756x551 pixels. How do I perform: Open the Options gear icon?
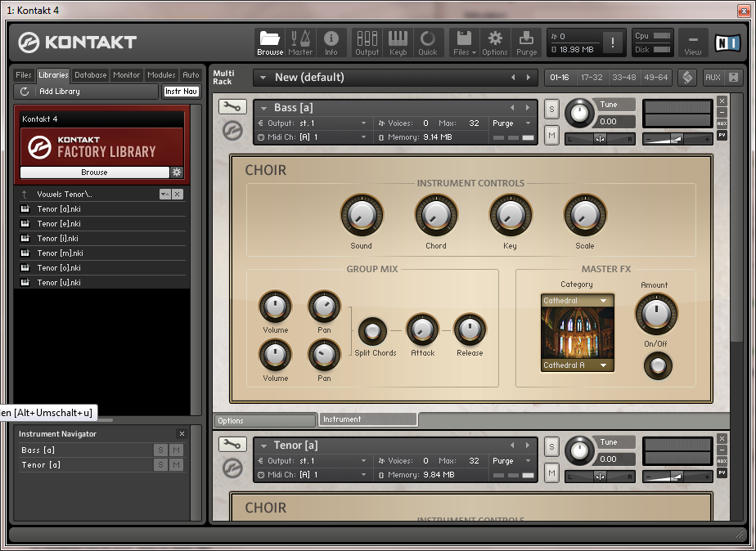click(x=494, y=43)
